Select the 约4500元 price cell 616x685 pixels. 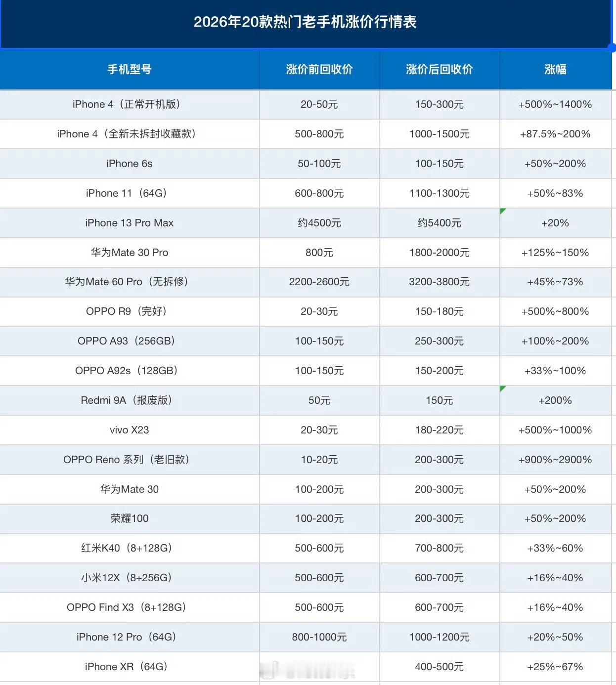[x=319, y=223]
